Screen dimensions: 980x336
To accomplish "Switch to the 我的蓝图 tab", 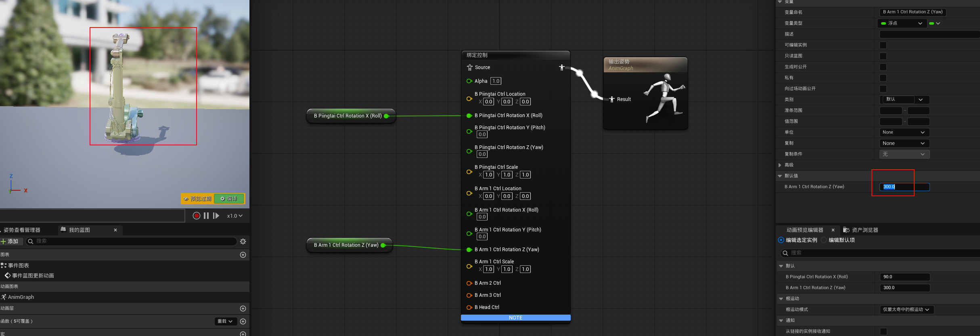I will pos(79,230).
